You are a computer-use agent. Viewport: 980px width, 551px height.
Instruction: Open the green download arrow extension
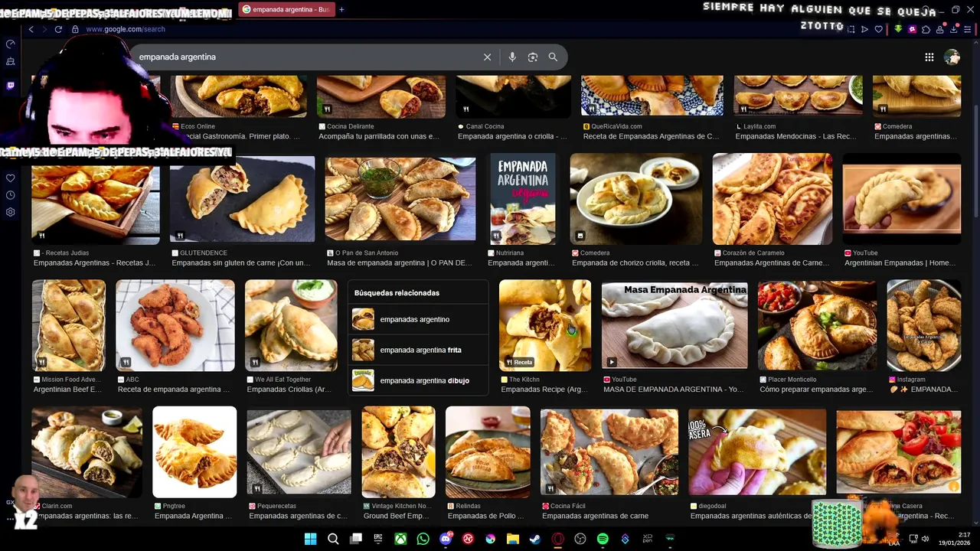point(898,29)
